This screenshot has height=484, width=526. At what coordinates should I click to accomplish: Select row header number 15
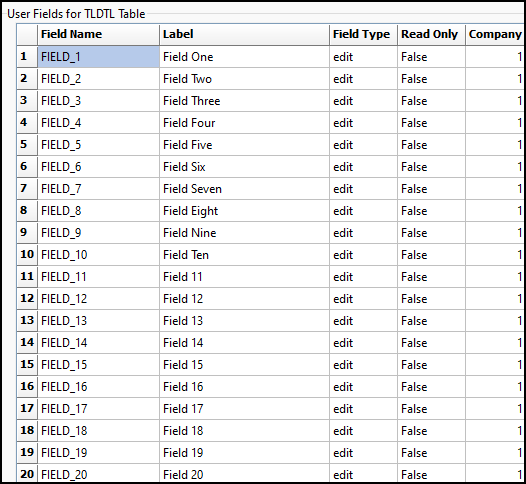point(27,364)
